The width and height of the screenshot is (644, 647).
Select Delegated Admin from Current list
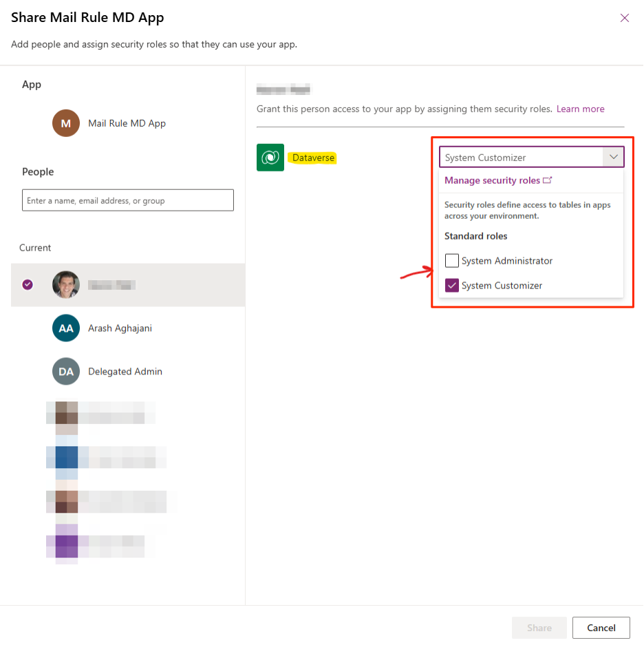(x=125, y=372)
